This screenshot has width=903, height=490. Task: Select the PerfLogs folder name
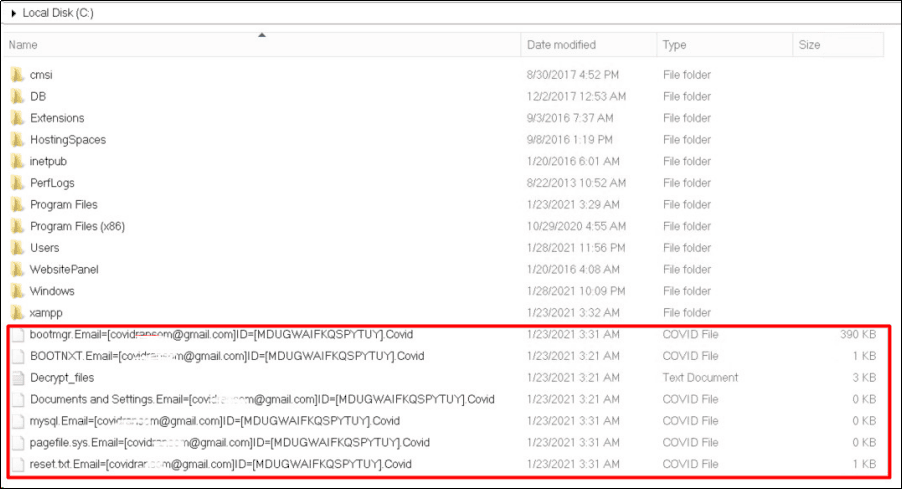[x=52, y=183]
